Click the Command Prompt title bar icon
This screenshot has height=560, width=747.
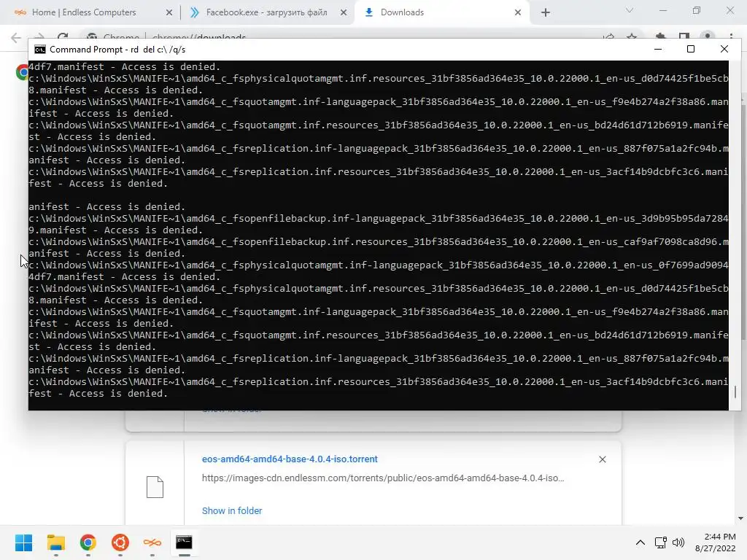(x=40, y=50)
